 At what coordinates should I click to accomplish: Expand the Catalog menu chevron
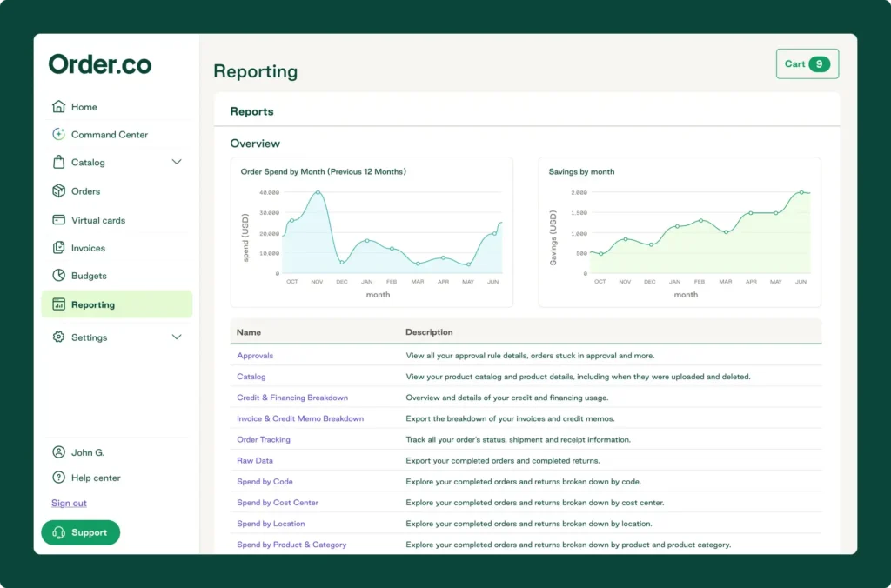coord(177,163)
